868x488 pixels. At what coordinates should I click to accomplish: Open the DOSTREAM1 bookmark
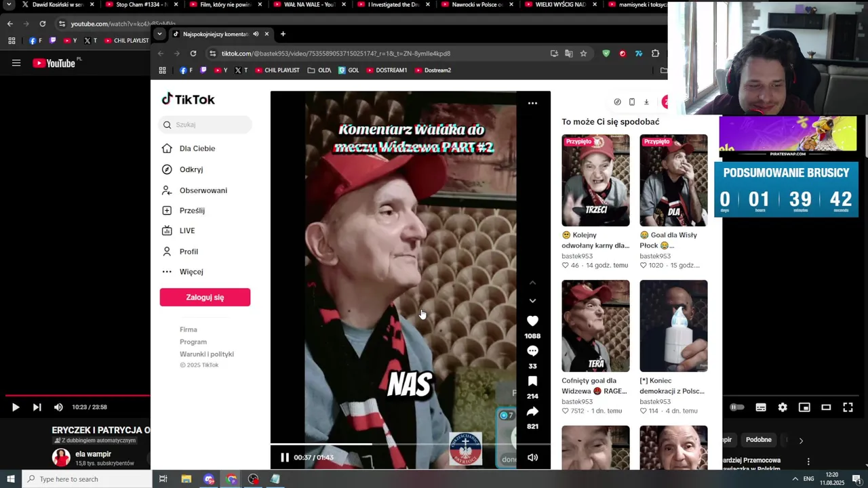click(x=387, y=70)
